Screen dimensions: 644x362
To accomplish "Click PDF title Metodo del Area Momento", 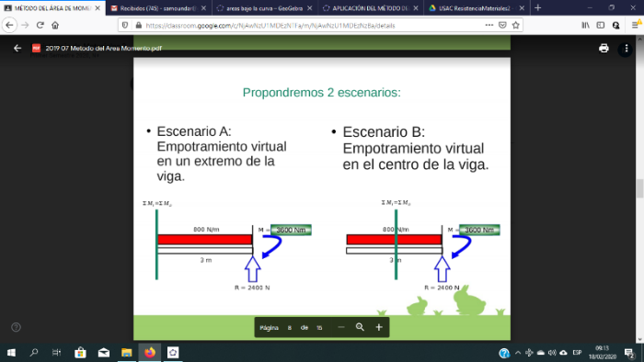I will [x=103, y=49].
